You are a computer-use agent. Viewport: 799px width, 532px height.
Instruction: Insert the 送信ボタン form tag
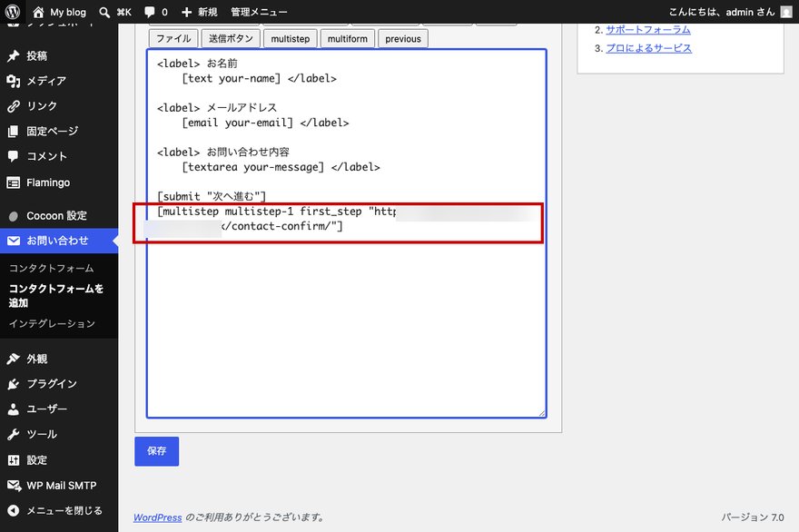[231, 39]
